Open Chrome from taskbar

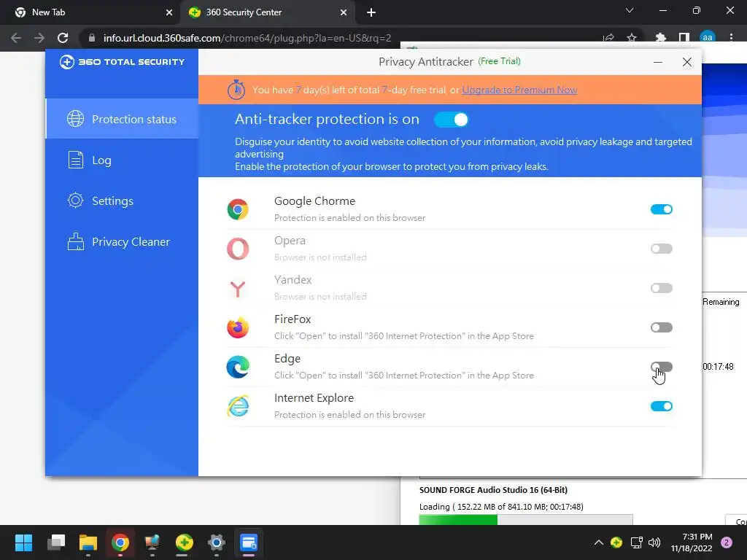click(120, 542)
